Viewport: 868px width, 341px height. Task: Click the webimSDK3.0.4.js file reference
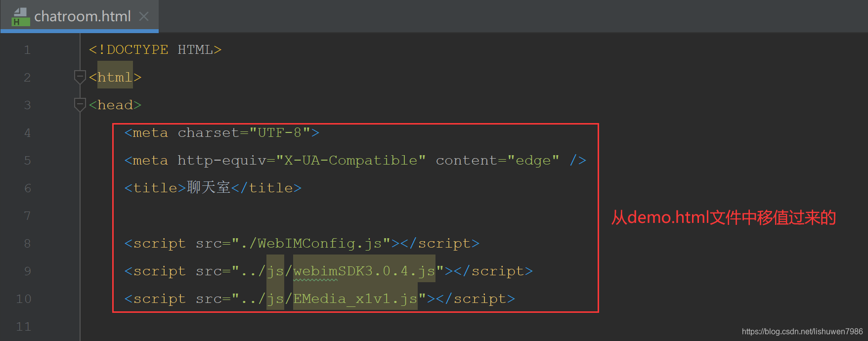pos(364,271)
